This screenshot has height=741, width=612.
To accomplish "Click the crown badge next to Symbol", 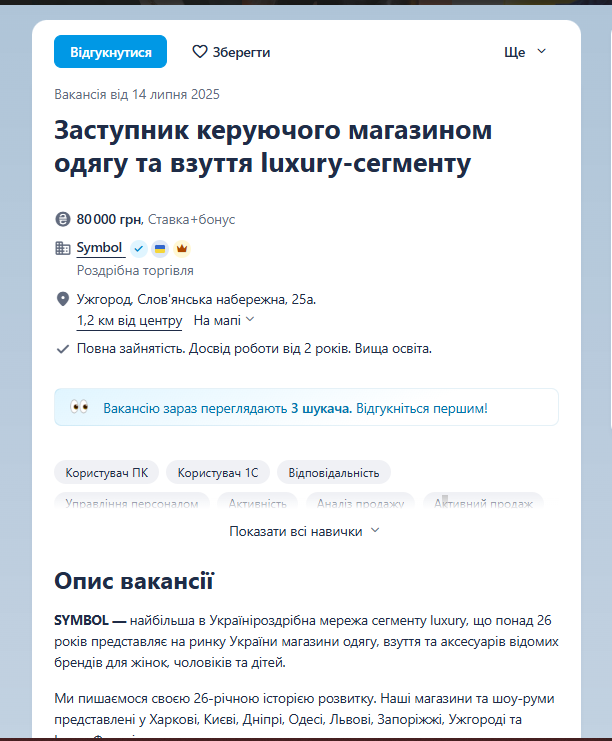I will (182, 249).
